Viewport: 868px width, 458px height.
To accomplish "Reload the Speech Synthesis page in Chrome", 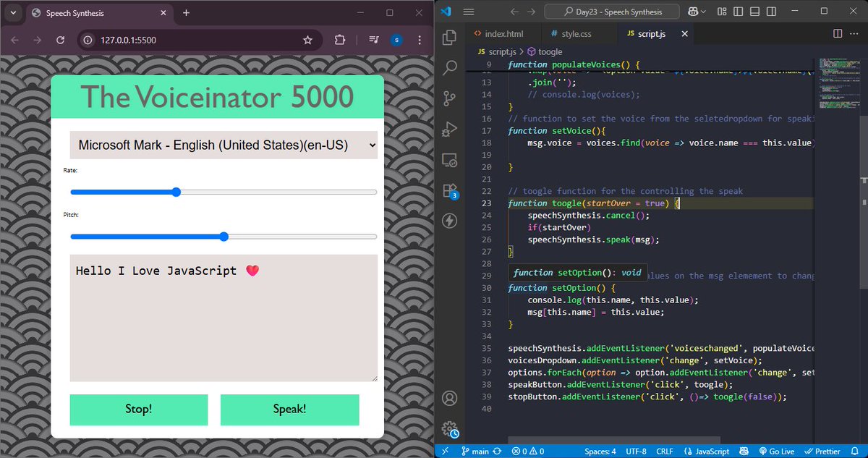I will [61, 40].
